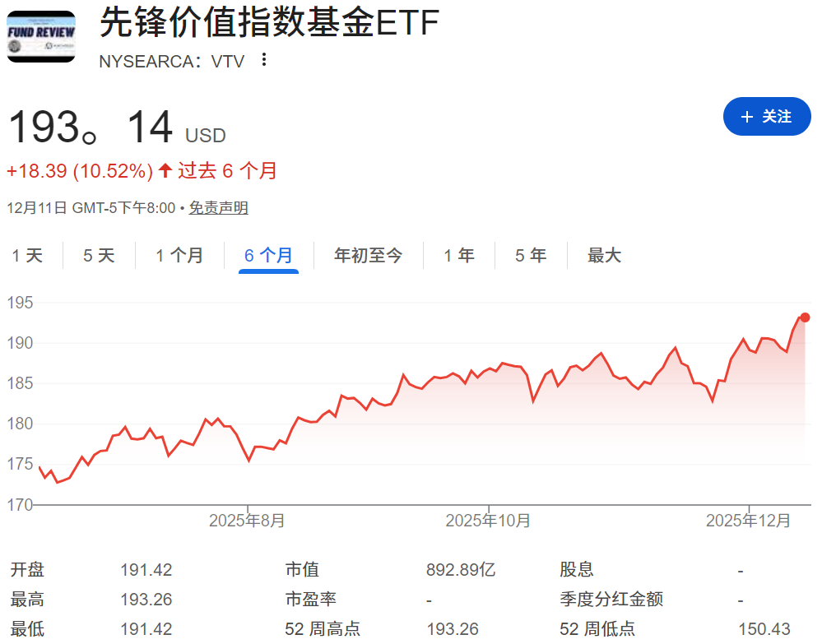Click the highlighted 6 个月 tab
The image size is (822, 644).
point(268,255)
